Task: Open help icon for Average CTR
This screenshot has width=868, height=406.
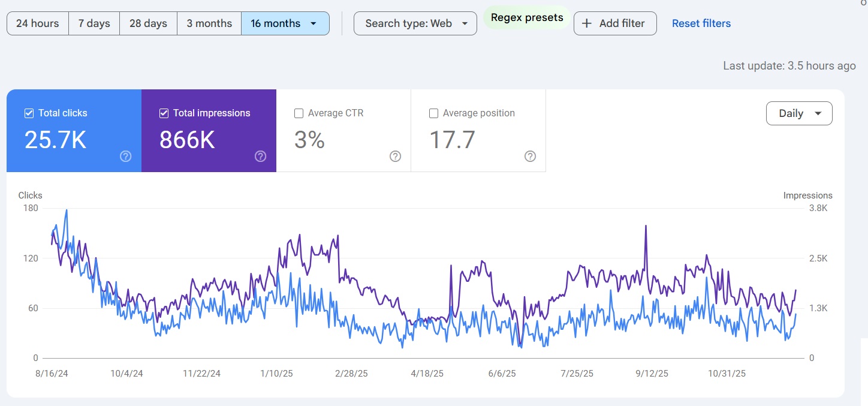Action: tap(396, 157)
